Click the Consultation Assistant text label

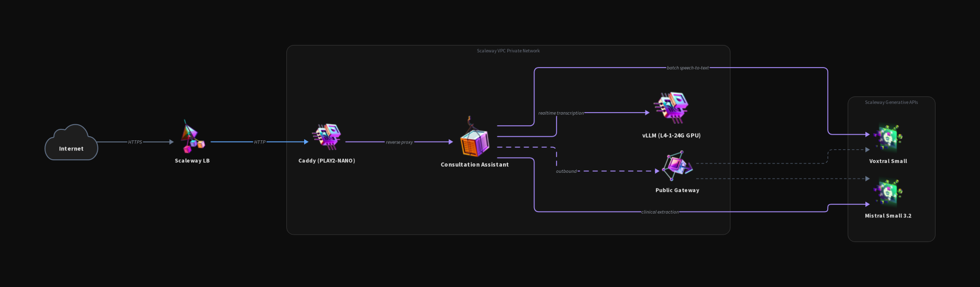pos(475,164)
